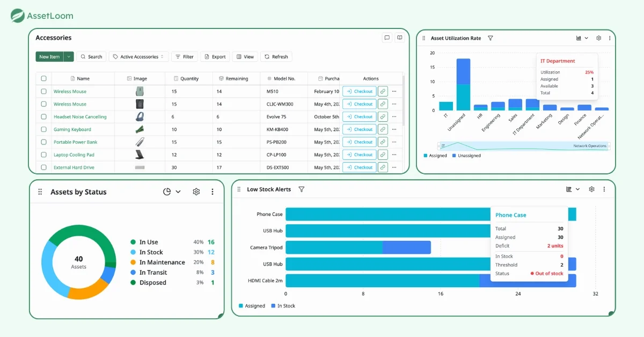
Task: Click the Low Stock Alerts drag handle
Action: (239, 189)
